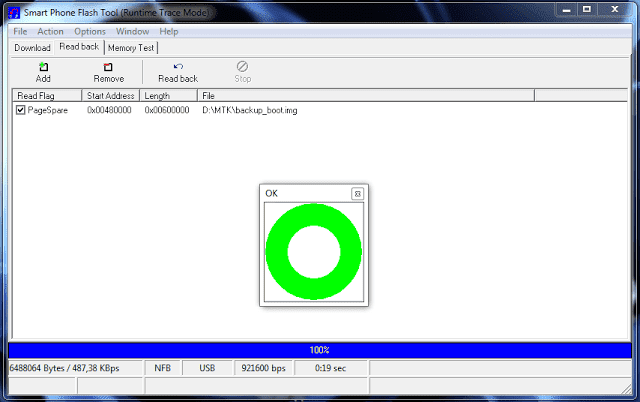
Task: Click the Read Flag column header
Action: (47, 96)
